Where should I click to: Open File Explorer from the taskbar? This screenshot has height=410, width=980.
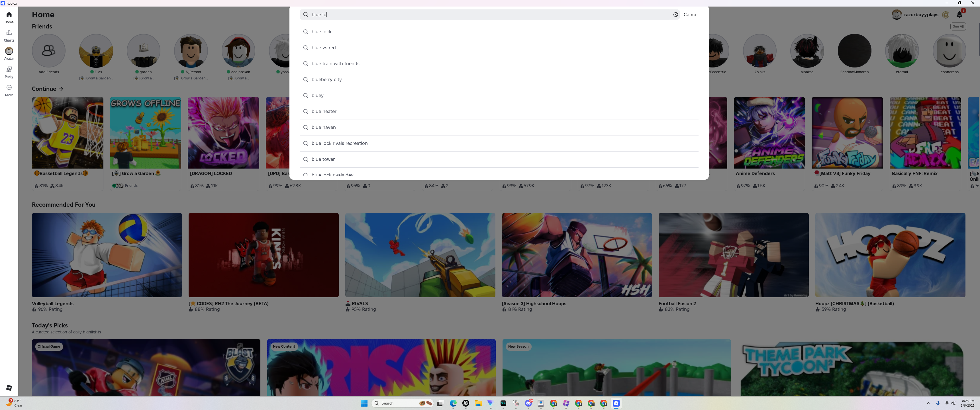click(x=478, y=403)
